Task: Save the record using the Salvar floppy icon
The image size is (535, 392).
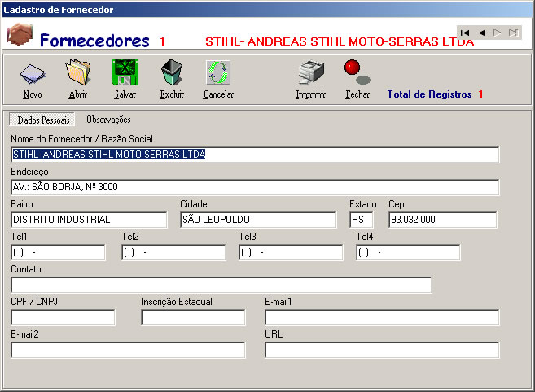Action: click(125, 72)
